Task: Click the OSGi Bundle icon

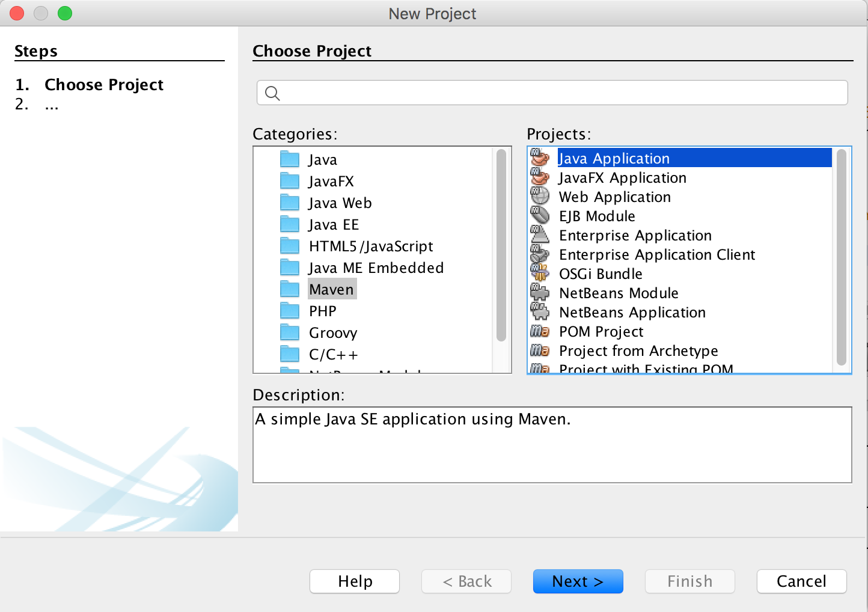Action: (540, 274)
